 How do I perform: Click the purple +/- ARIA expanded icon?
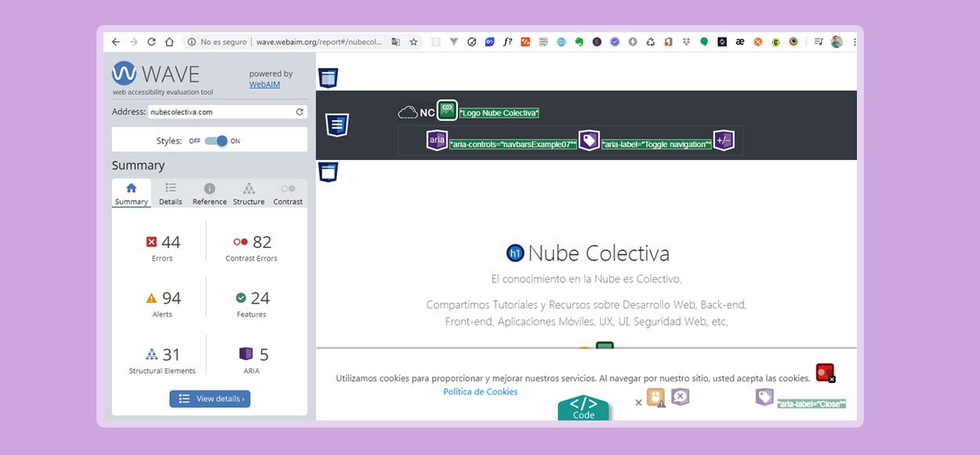coord(724,140)
